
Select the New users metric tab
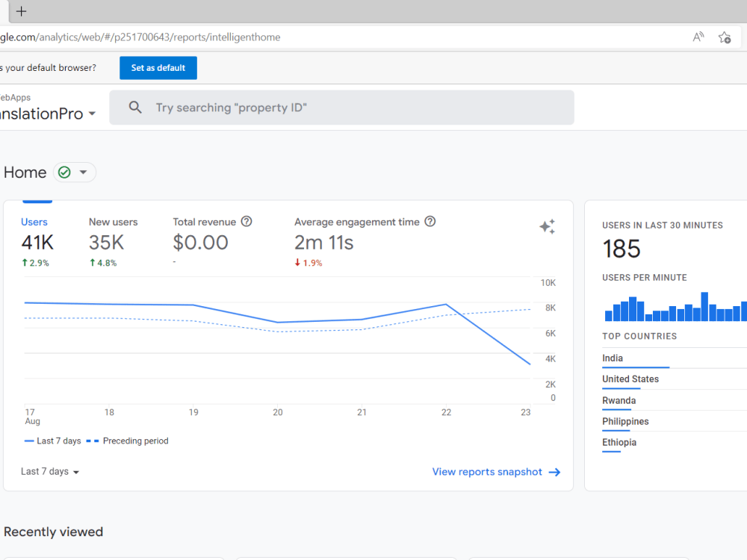113,242
